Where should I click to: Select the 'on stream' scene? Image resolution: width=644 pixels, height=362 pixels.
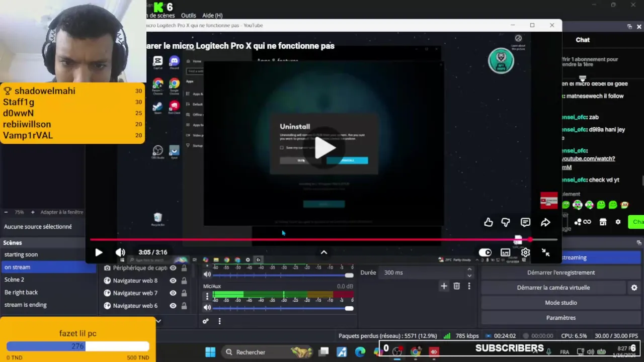[x=48, y=267]
